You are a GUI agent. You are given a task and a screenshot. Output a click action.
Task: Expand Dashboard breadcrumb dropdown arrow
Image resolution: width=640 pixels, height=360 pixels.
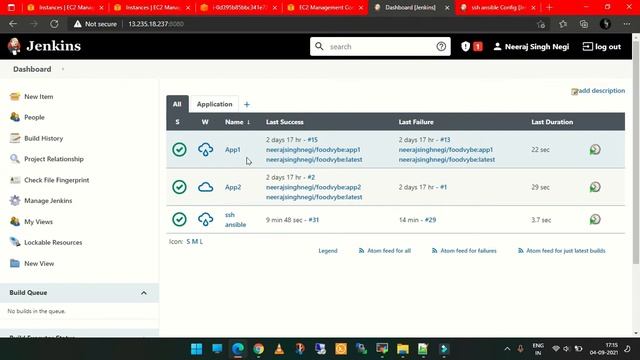[63, 69]
